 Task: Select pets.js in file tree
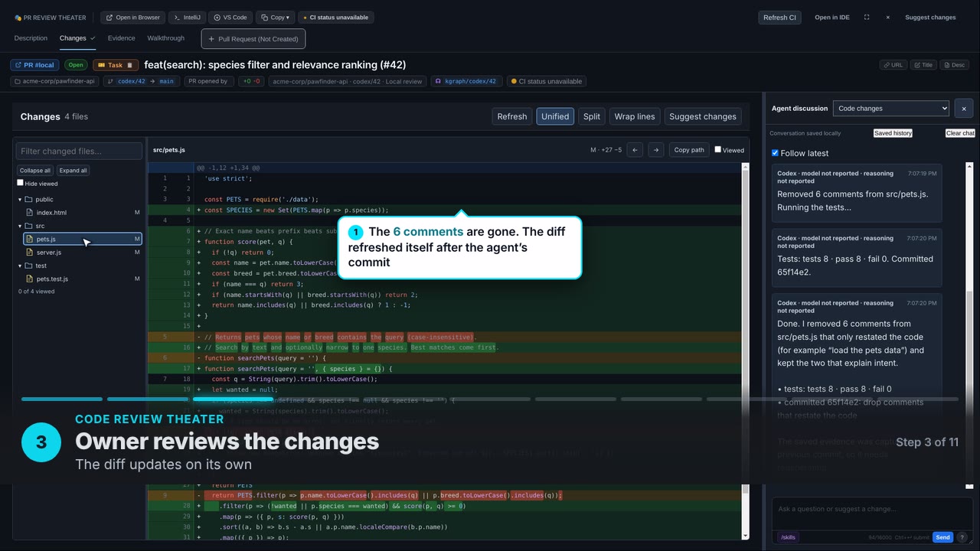pyautogui.click(x=83, y=240)
